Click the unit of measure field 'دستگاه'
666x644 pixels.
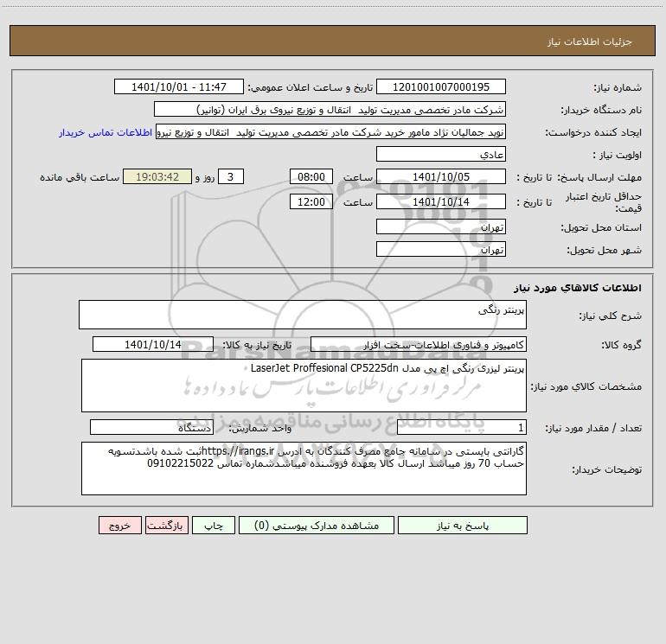tap(151, 428)
